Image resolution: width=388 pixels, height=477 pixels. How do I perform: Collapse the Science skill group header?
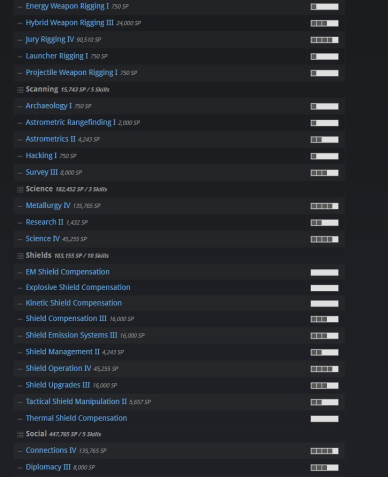click(179, 189)
